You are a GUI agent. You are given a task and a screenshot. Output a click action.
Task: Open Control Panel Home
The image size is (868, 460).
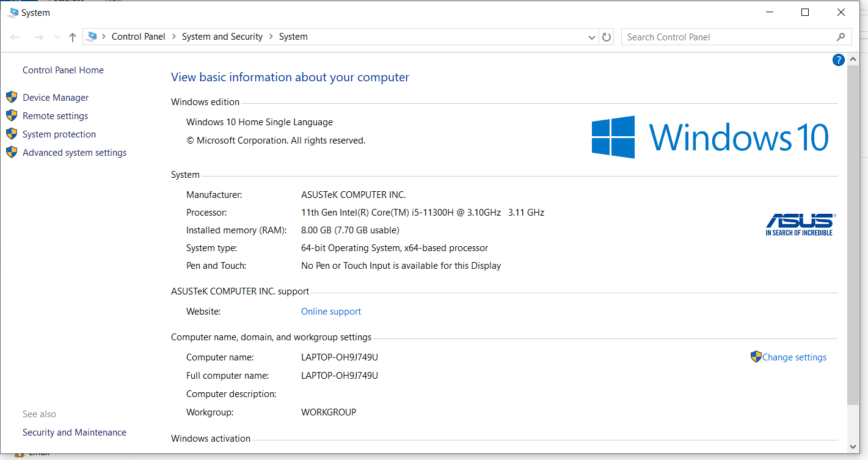64,70
